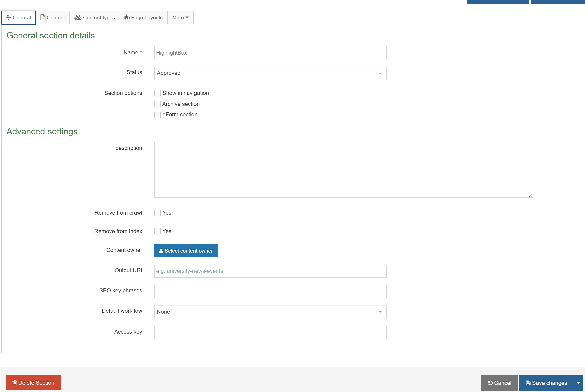Open the More tab menu
This screenshot has height=392, width=585.
180,18
